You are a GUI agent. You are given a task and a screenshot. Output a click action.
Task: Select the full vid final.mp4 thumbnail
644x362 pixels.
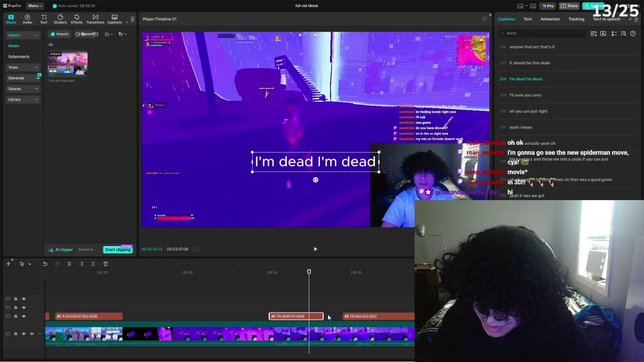click(x=67, y=64)
